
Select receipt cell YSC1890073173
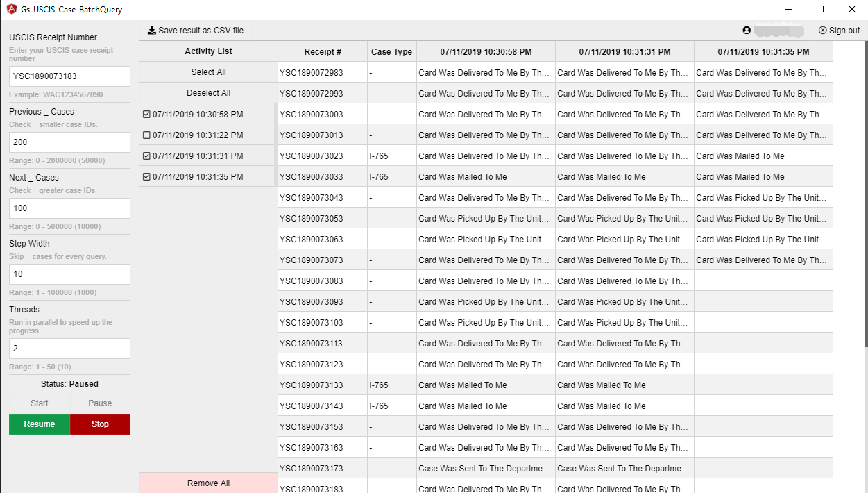pos(323,469)
